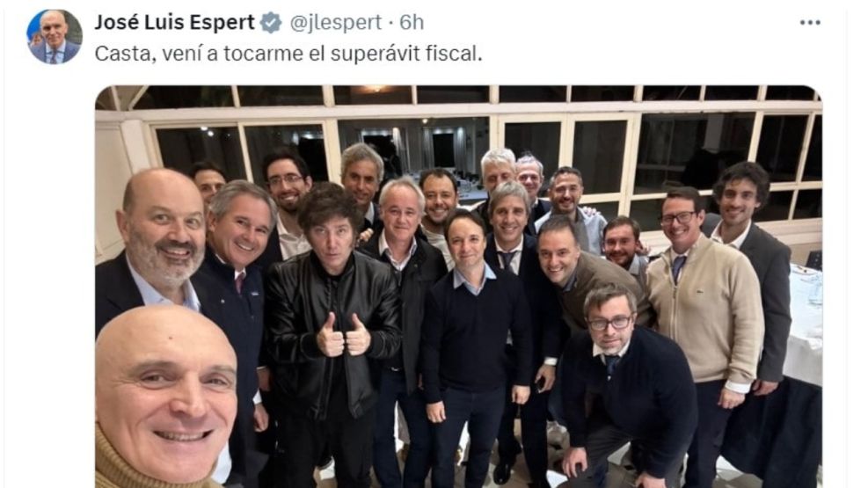
Task: Open the attached group selfie photo
Action: click(458, 286)
